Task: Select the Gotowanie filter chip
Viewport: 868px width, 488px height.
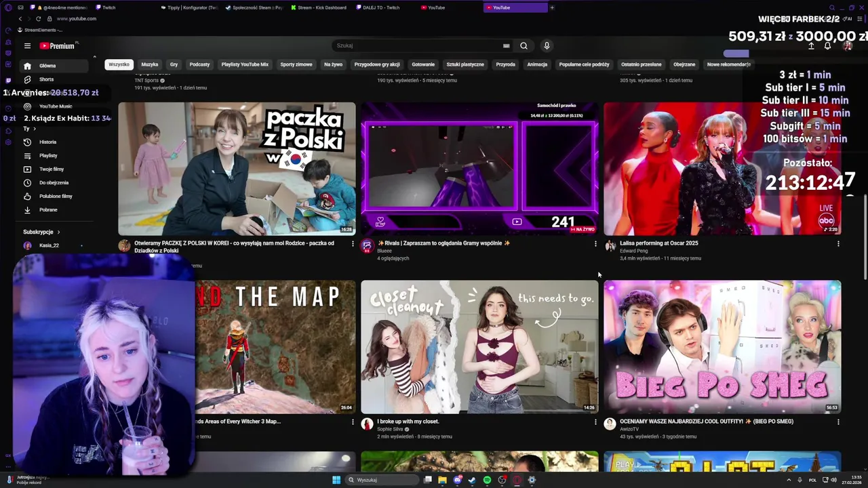Action: coord(423,64)
